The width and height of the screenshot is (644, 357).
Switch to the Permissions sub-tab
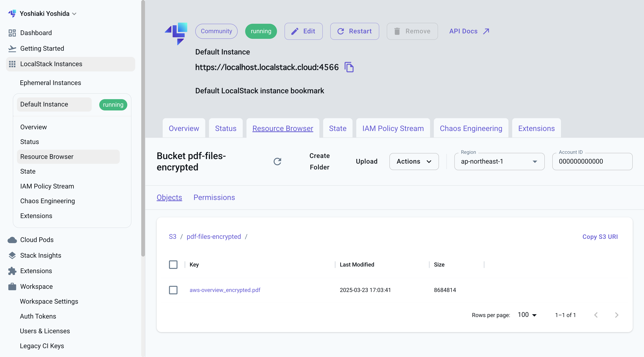pyautogui.click(x=214, y=198)
